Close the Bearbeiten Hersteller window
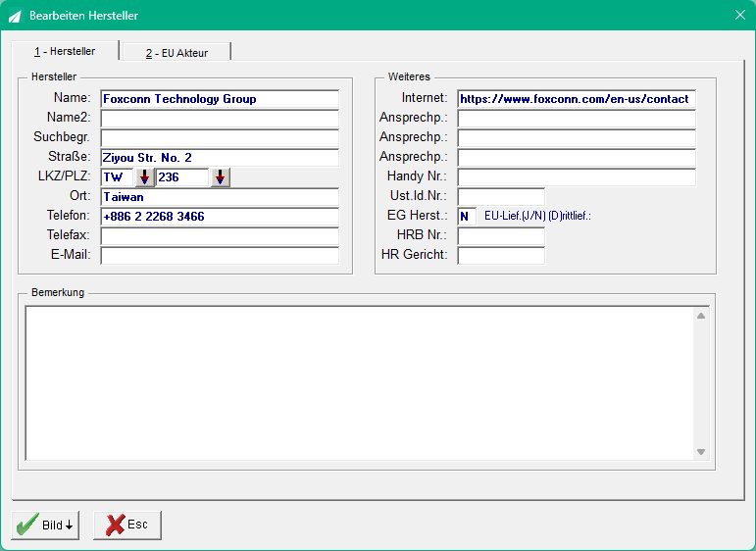The image size is (756, 551). [x=740, y=15]
